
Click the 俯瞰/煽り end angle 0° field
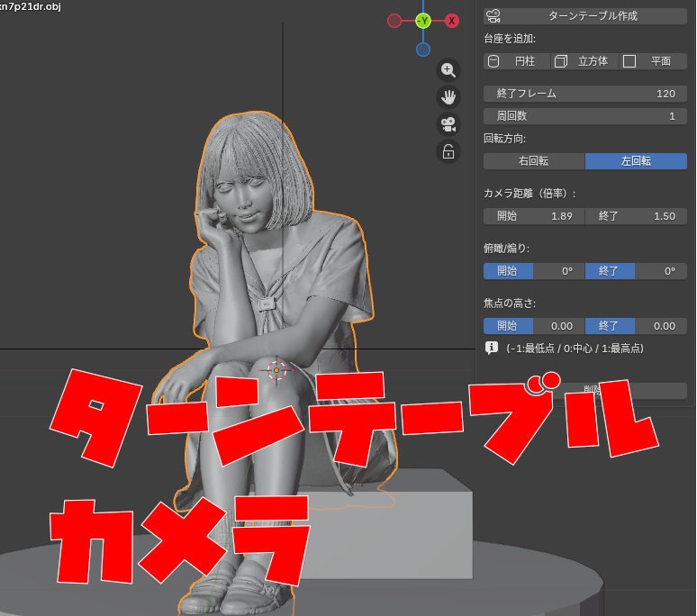[x=661, y=271]
